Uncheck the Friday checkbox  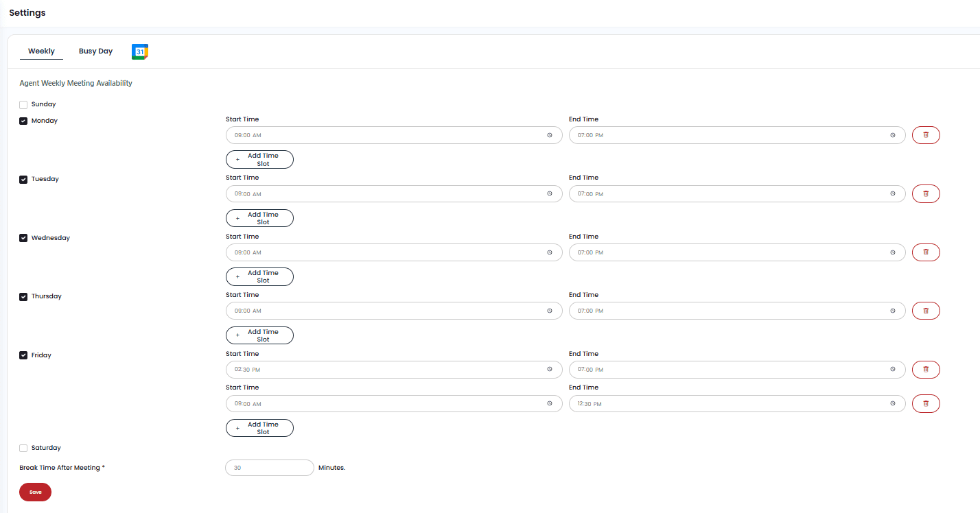tap(23, 355)
